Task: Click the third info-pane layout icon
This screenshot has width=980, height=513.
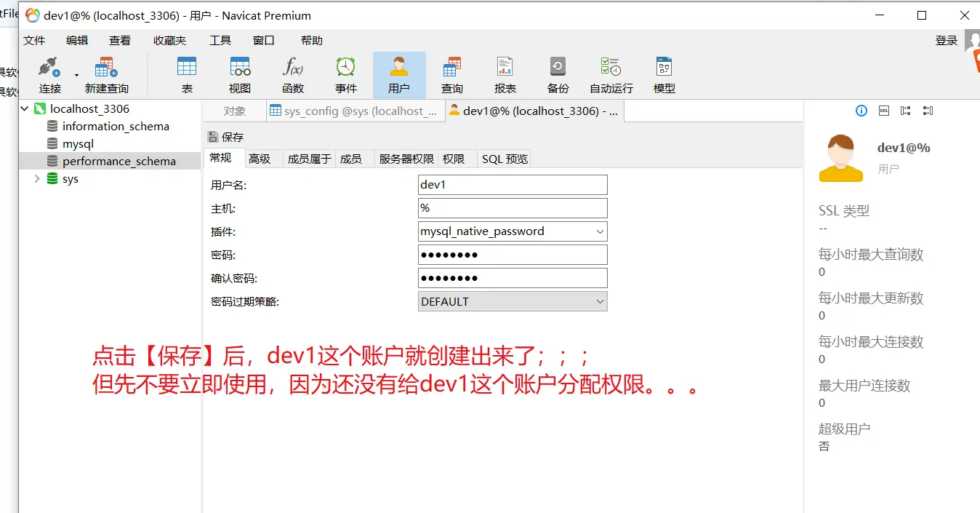Action: (905, 111)
